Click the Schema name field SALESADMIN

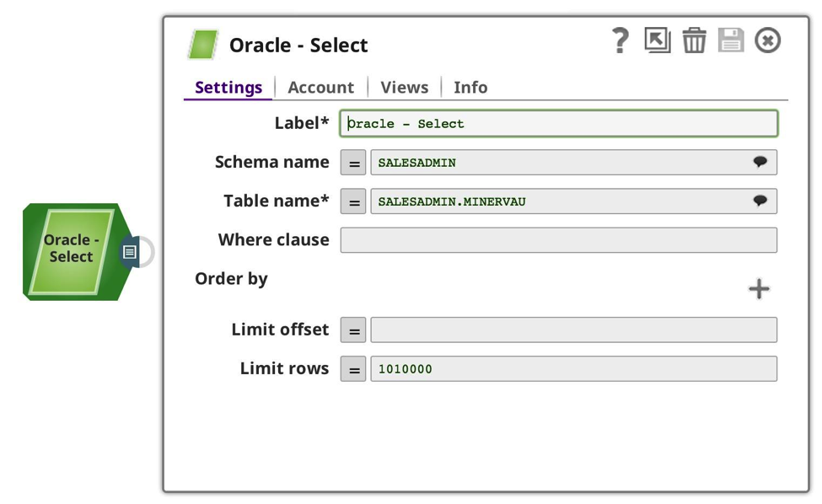pos(573,163)
